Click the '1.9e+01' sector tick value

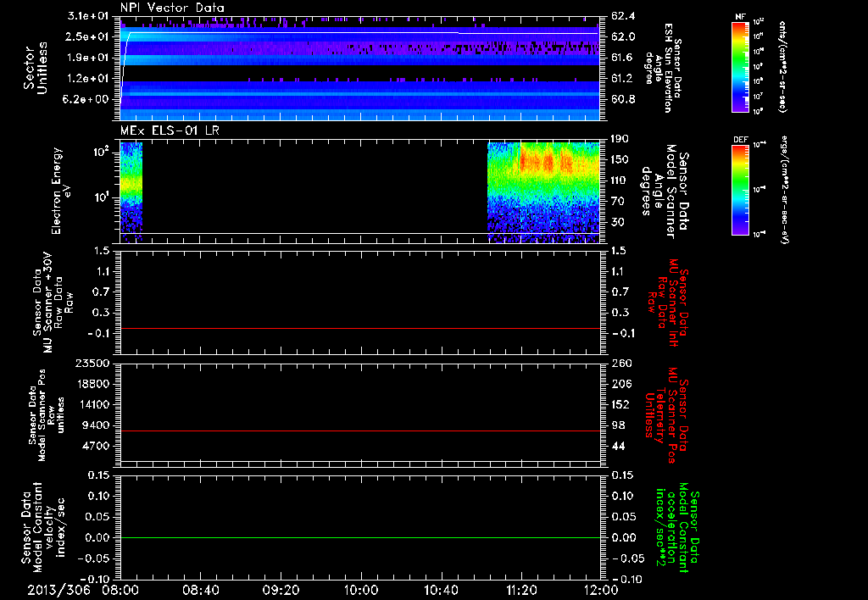point(88,58)
